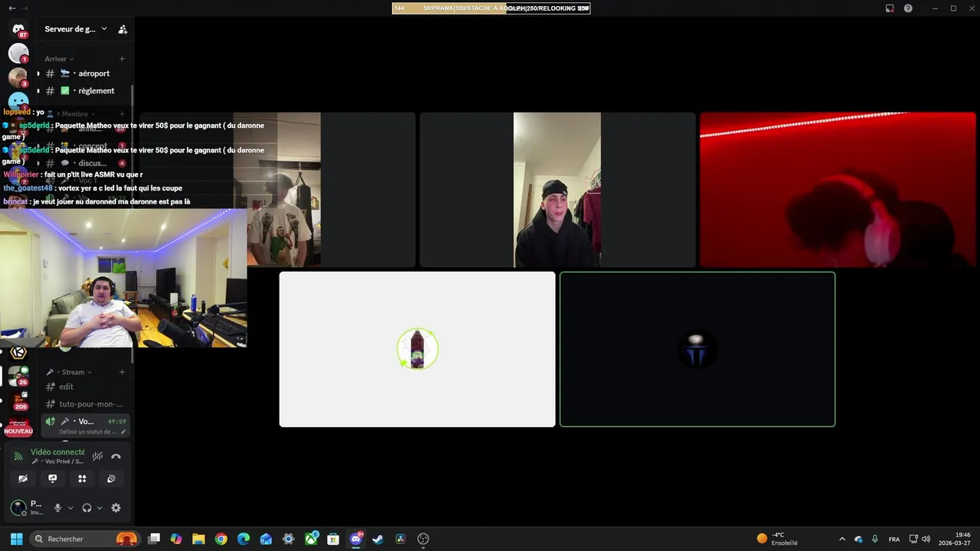The image size is (980, 551).
Task: Click the forward arrow in title bar
Action: point(25,8)
